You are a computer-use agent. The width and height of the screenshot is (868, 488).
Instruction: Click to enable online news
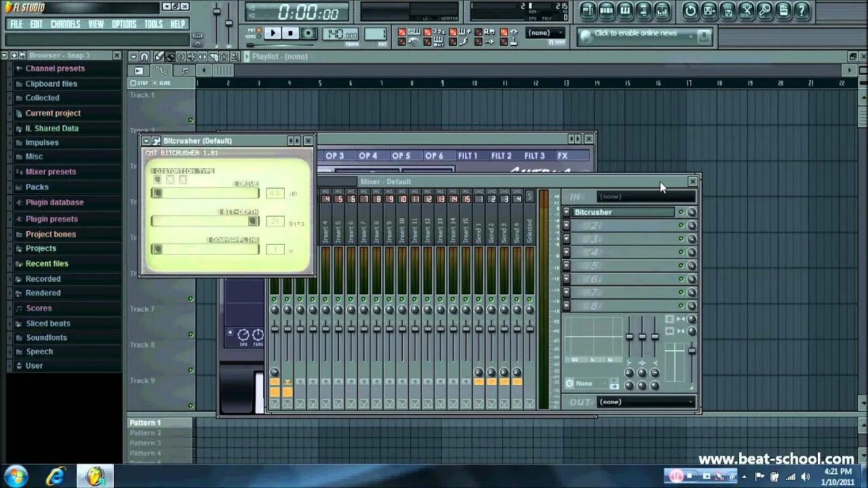click(635, 33)
